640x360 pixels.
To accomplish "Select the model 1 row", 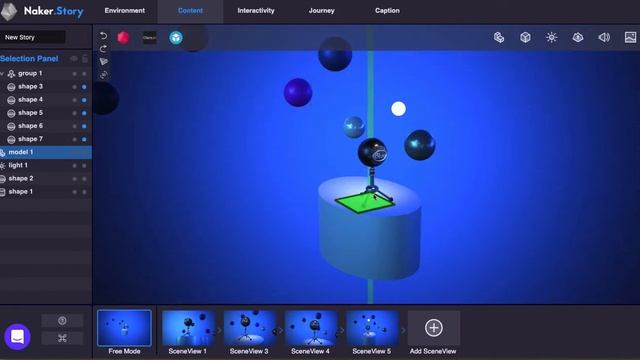I will 46,152.
